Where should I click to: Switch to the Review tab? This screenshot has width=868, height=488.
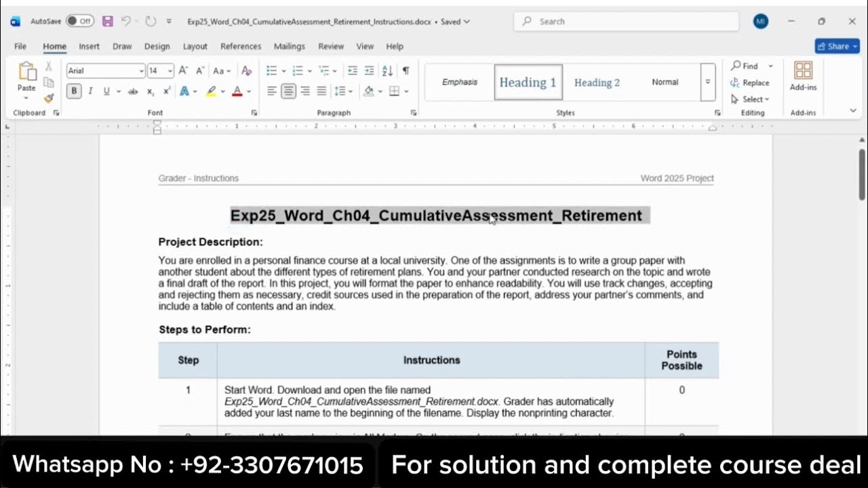pos(331,46)
